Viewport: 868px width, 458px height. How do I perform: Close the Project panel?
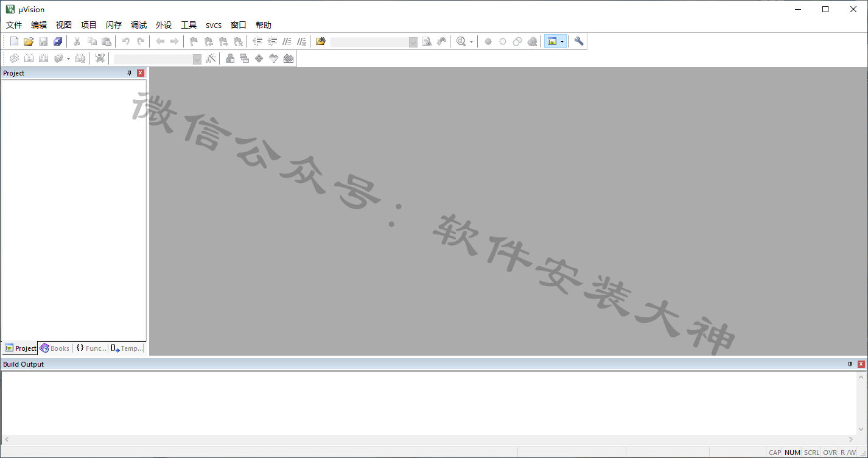[141, 73]
